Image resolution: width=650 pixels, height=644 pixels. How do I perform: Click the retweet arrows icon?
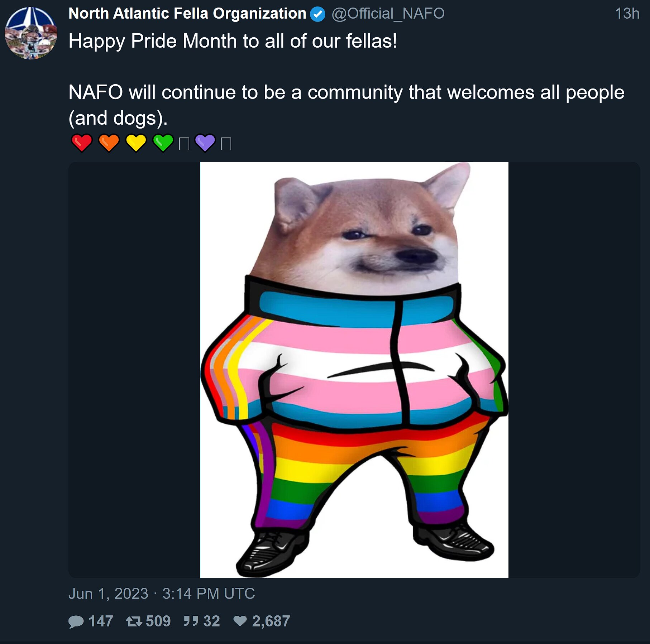pyautogui.click(x=134, y=621)
